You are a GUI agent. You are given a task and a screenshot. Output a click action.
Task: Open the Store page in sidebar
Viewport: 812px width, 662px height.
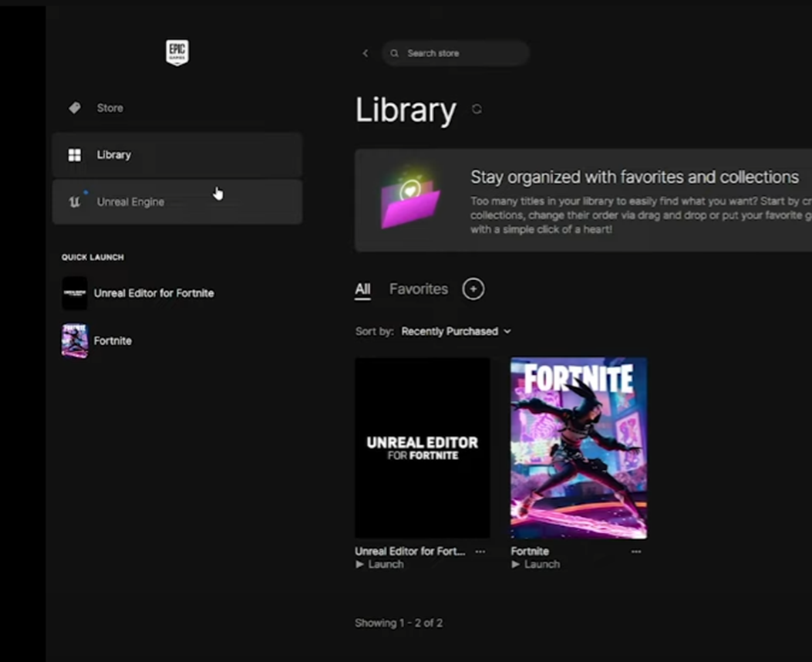[177, 108]
